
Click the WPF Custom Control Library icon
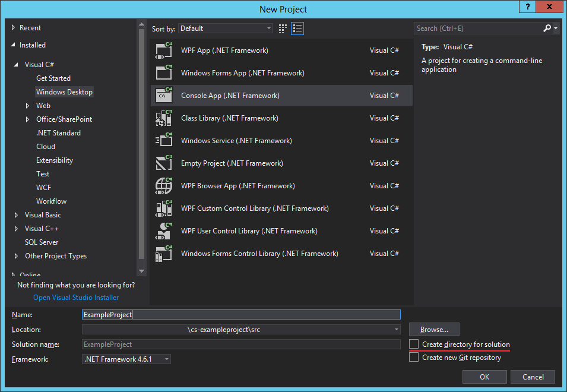tap(164, 208)
